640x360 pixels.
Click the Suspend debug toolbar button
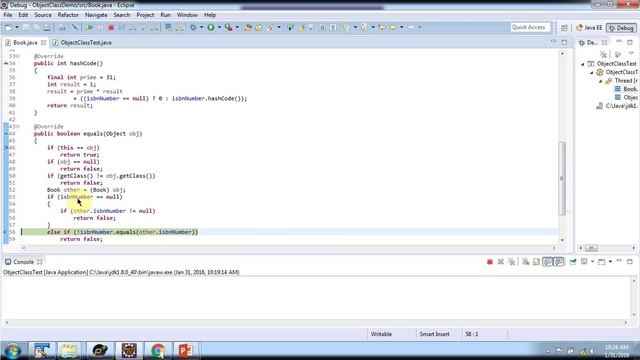(x=100, y=27)
